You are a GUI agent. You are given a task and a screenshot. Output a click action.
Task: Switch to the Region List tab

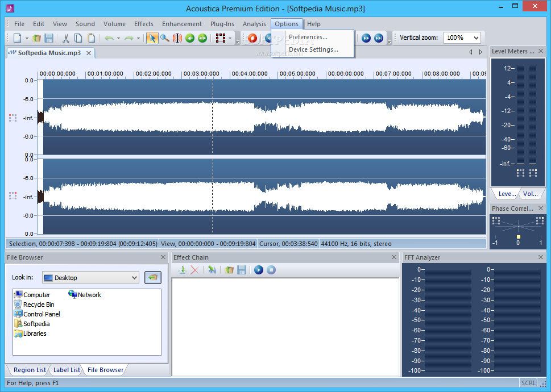pos(30,370)
